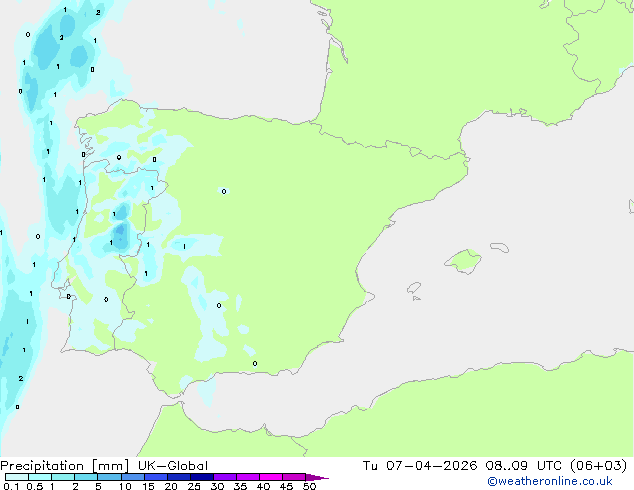The height and width of the screenshot is (490, 634).
Task: Click the 1–2 mm legend color box
Action: tap(63, 477)
